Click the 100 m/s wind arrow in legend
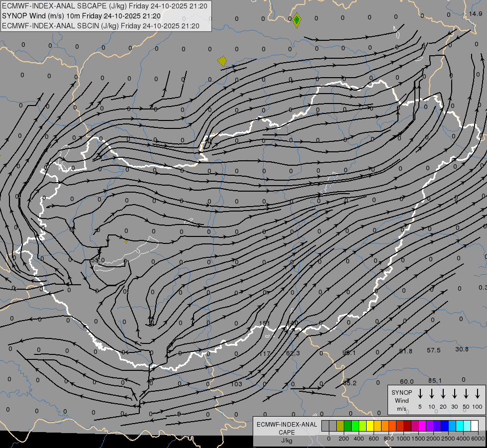 (478, 394)
